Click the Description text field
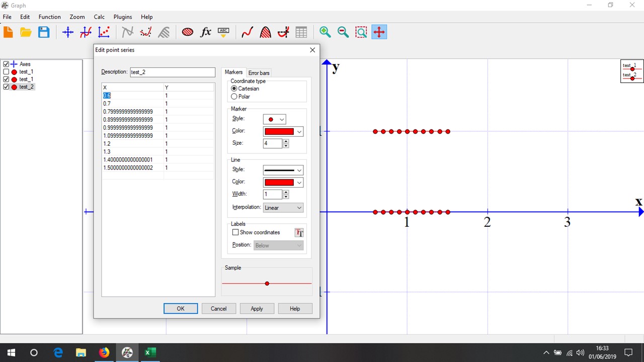This screenshot has width=644, height=362. (x=173, y=72)
